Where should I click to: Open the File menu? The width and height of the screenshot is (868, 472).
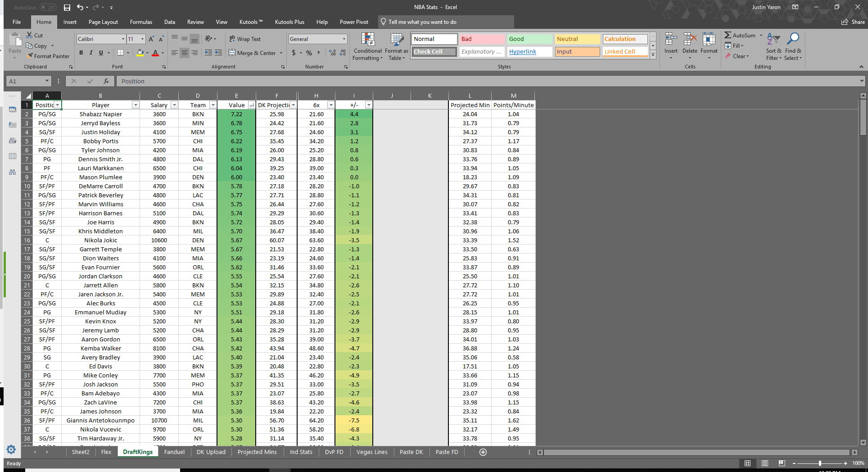point(17,22)
